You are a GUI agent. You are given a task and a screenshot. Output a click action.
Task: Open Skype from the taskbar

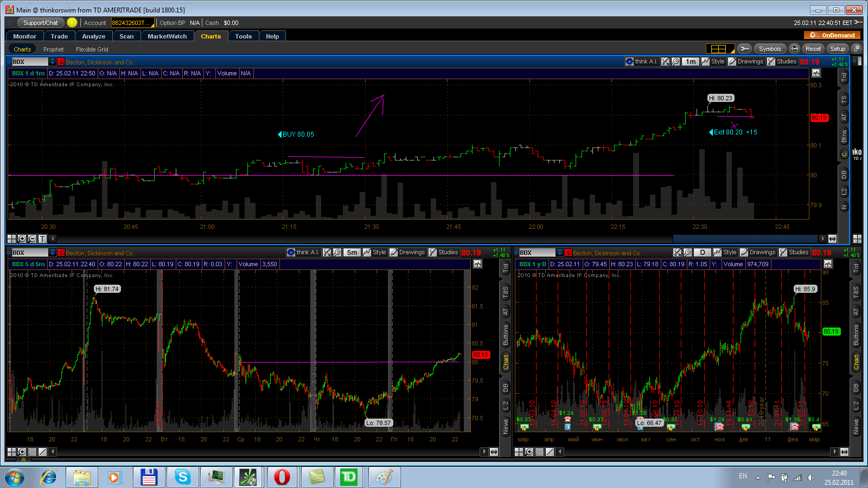point(183,477)
